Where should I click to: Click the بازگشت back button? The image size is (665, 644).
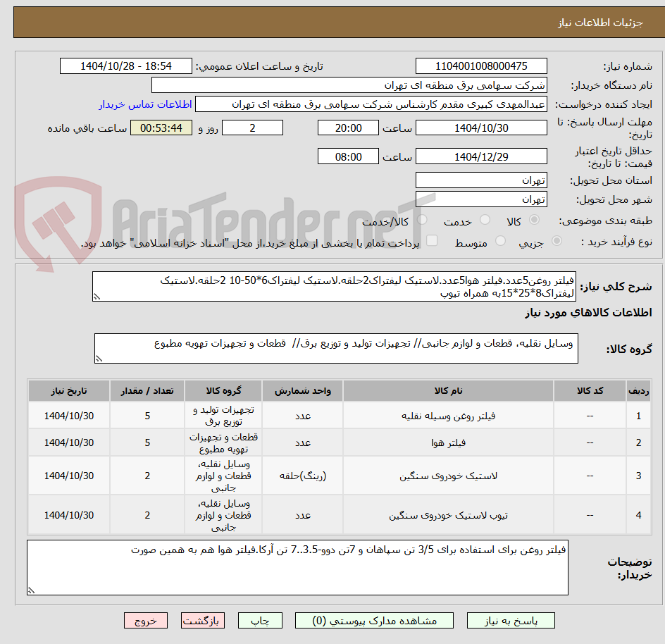pyautogui.click(x=203, y=621)
